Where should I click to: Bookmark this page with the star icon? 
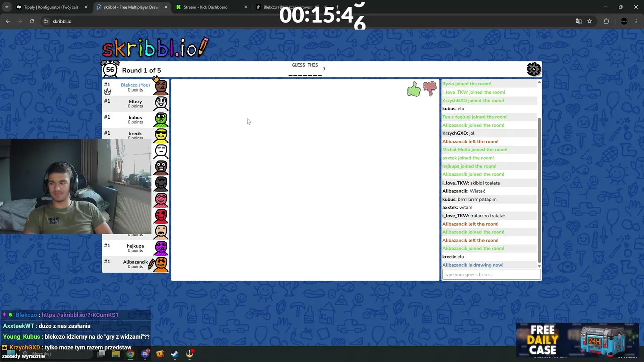(x=589, y=21)
